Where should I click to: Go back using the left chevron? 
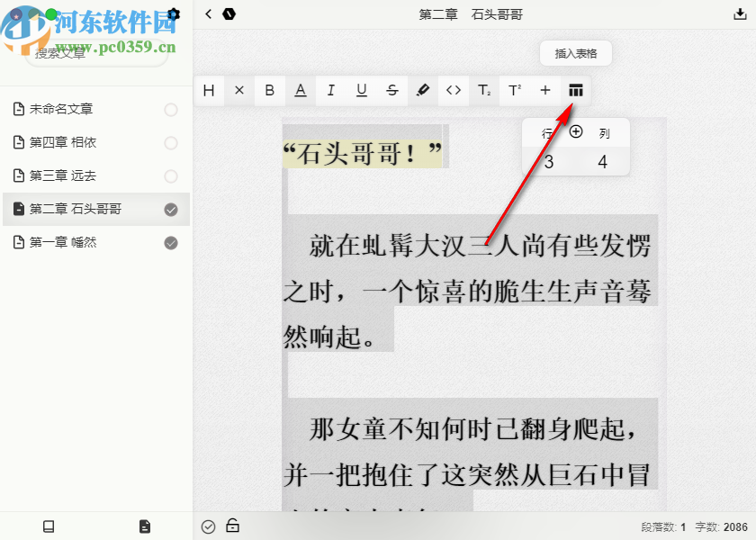click(x=208, y=14)
